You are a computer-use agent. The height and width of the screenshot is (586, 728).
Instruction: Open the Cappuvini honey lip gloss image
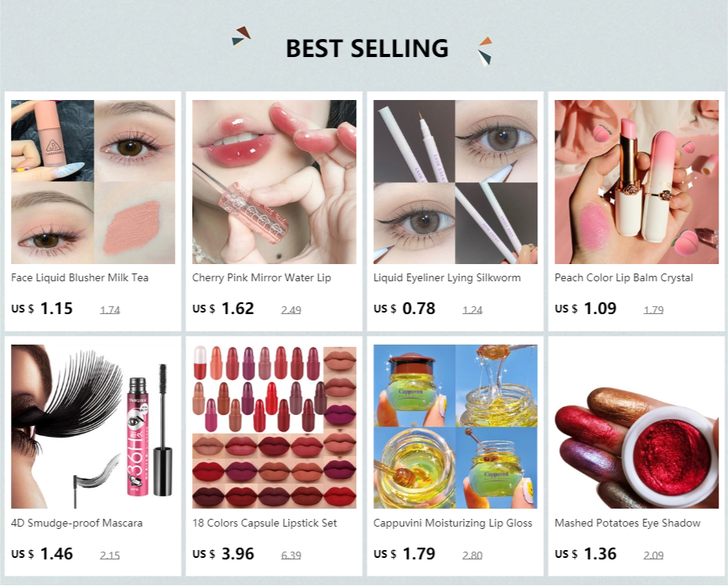455,427
